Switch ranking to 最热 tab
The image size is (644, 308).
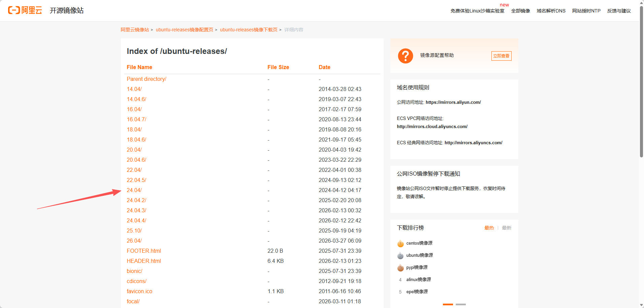click(x=489, y=228)
